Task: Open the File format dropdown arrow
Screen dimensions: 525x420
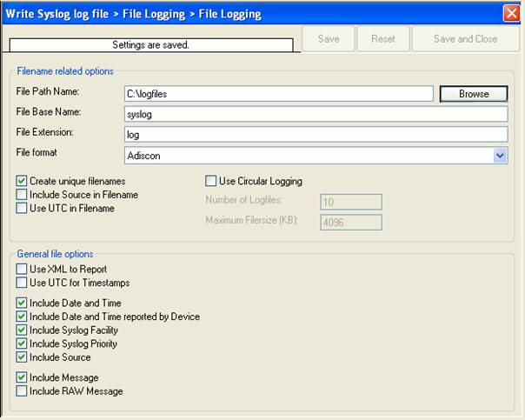Action: point(500,156)
